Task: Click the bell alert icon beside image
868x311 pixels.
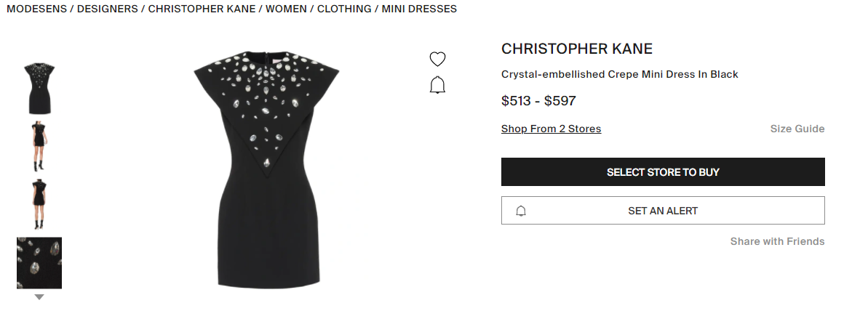Action: point(437,85)
